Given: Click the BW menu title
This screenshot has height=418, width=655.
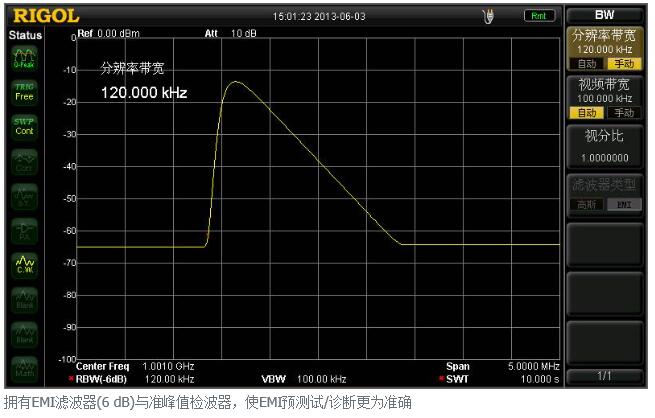Looking at the screenshot, I should 604,15.
